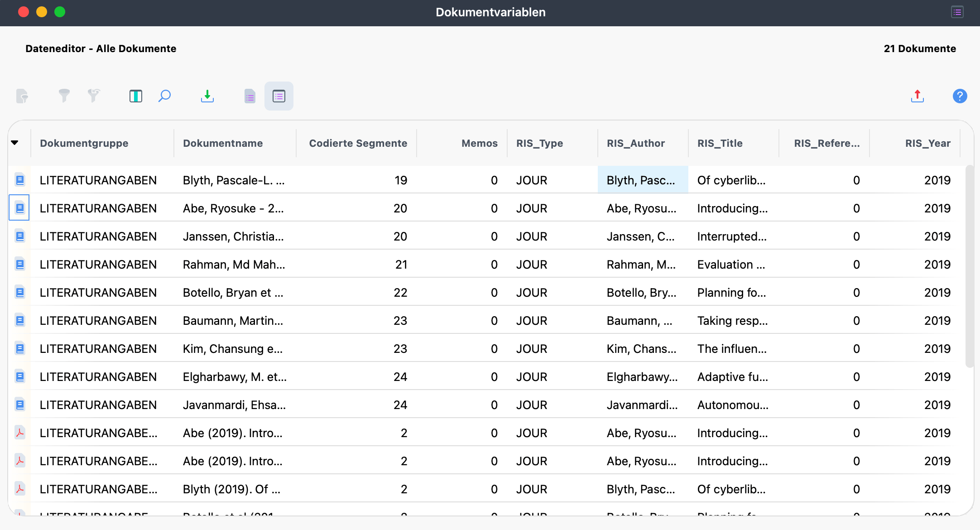Select Codierte Segmente value 21

pos(356,264)
